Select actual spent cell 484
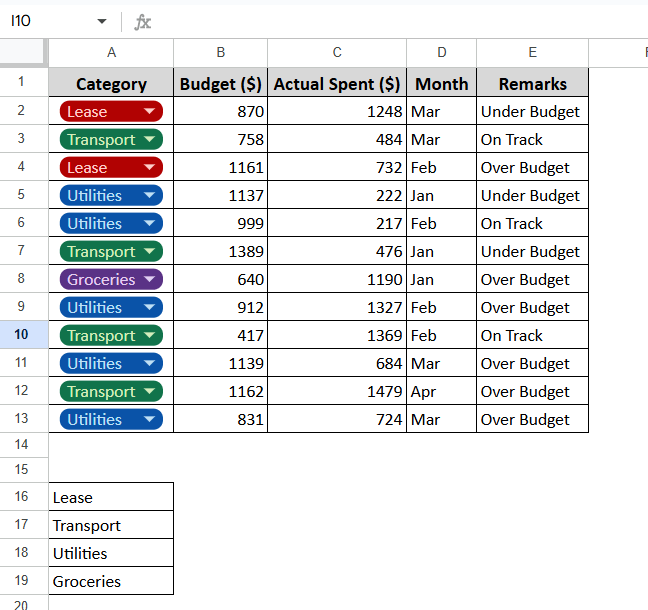This screenshot has height=610, width=648. point(337,139)
